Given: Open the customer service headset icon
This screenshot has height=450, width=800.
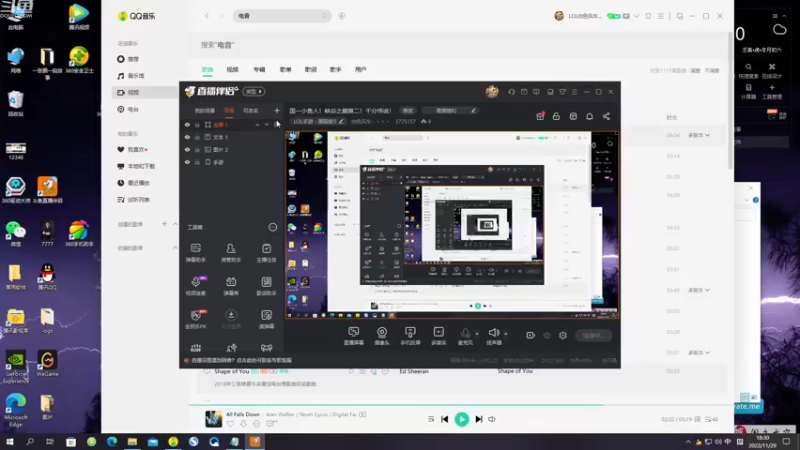Looking at the screenshot, I should [511, 92].
